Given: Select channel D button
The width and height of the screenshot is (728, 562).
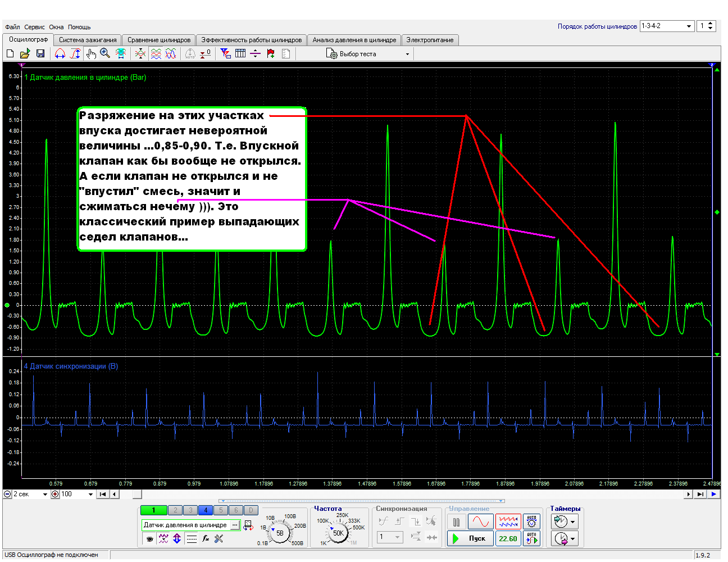Looking at the screenshot, I should 251,510.
